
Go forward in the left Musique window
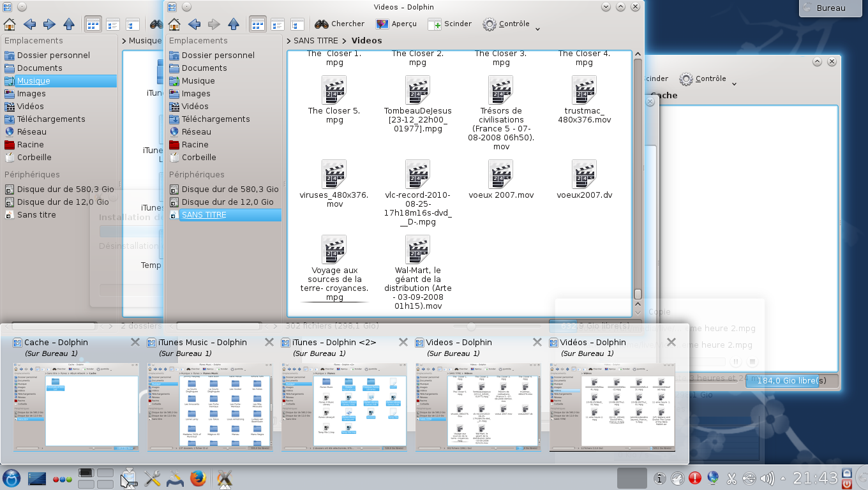49,24
